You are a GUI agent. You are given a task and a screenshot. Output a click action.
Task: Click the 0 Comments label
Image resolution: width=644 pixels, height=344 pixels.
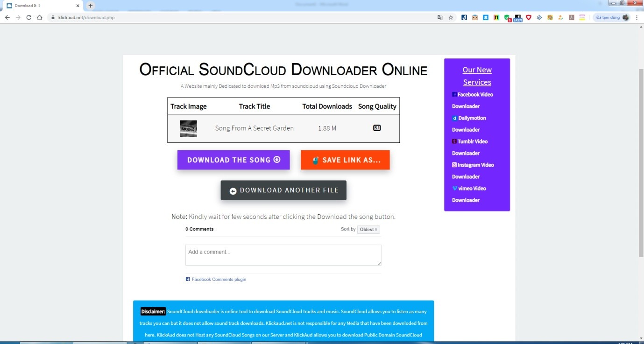[x=199, y=229]
